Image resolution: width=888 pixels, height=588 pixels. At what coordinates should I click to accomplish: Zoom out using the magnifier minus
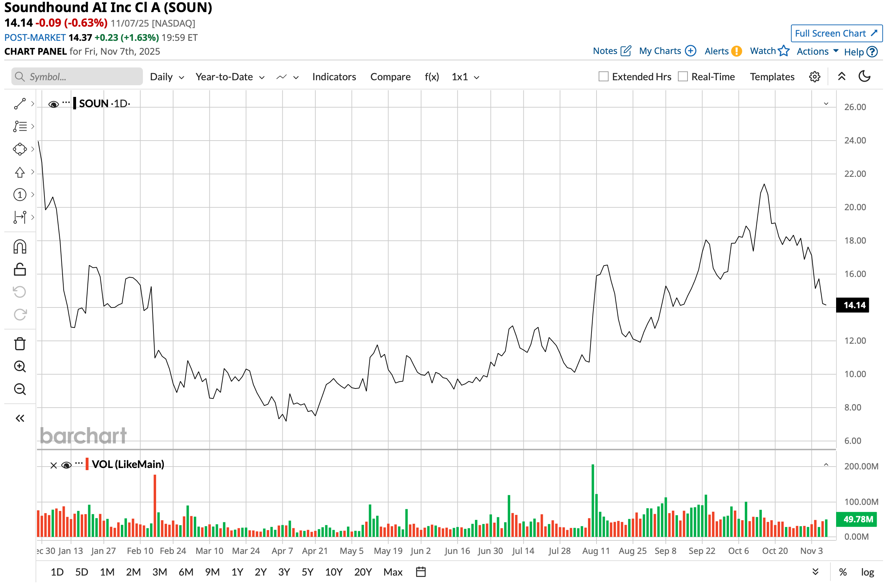click(x=20, y=390)
